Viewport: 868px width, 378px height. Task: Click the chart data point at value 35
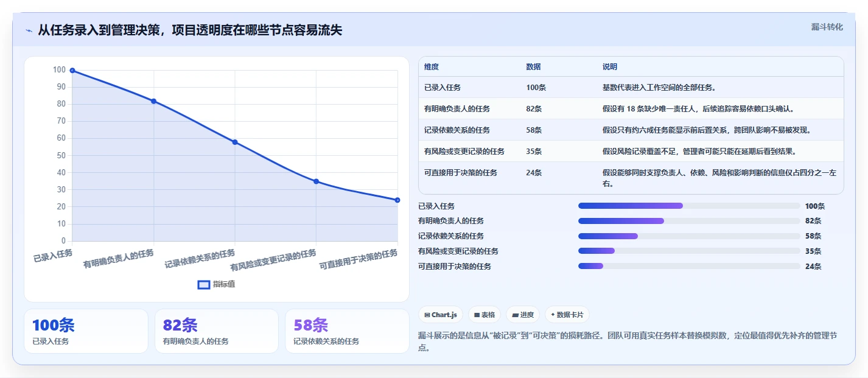[x=316, y=181]
